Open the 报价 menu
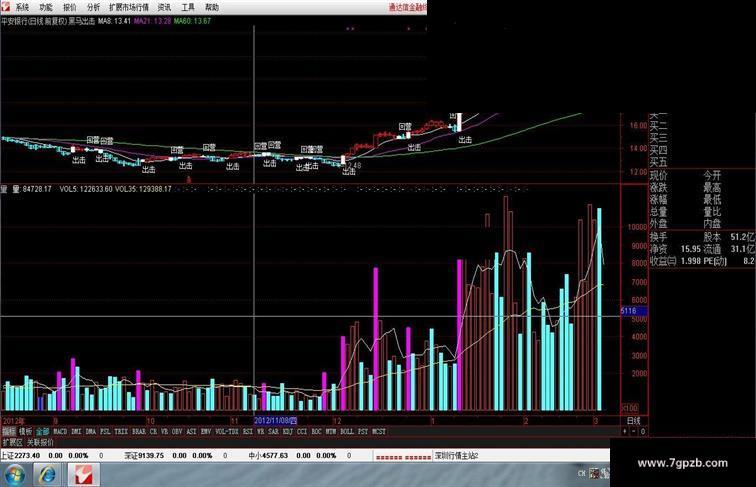 pyautogui.click(x=69, y=7)
